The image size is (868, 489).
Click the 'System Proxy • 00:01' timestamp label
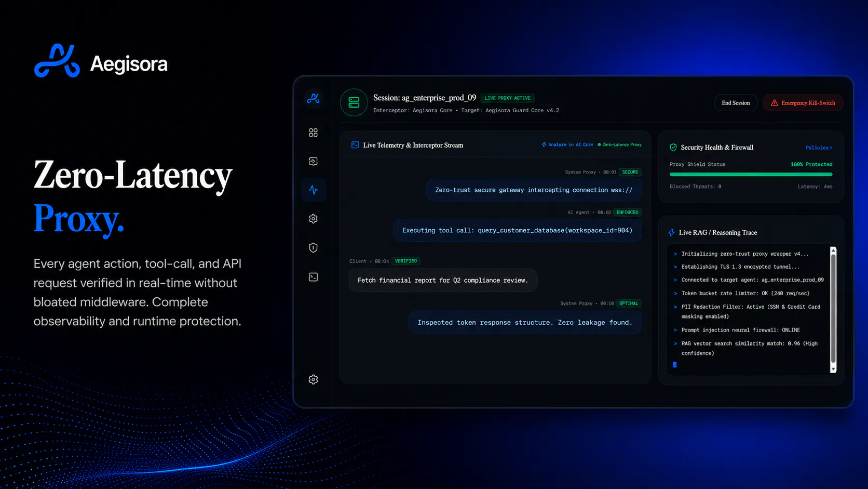click(591, 172)
